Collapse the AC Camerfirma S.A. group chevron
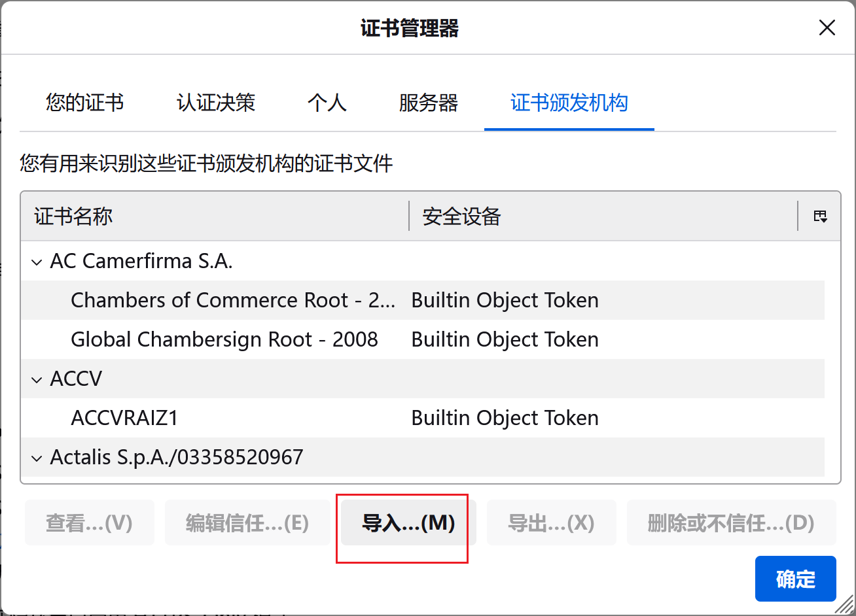Viewport: 856px width, 616px height. [35, 262]
